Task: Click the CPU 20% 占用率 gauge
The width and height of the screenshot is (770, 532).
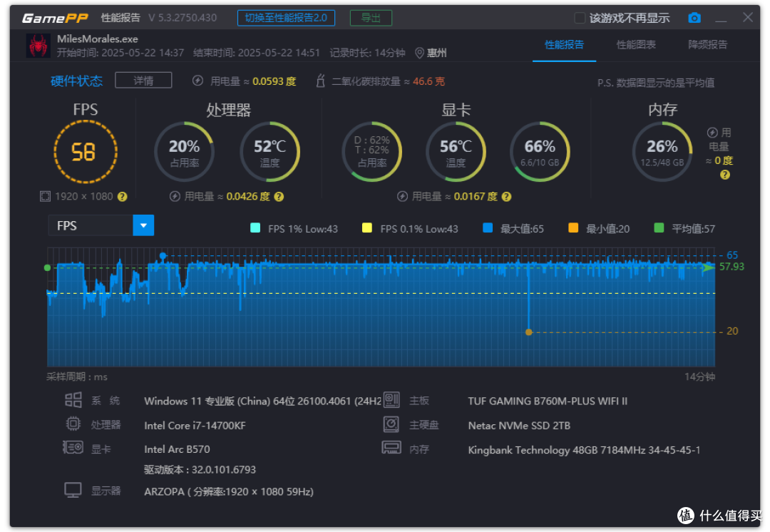Action: click(x=184, y=152)
